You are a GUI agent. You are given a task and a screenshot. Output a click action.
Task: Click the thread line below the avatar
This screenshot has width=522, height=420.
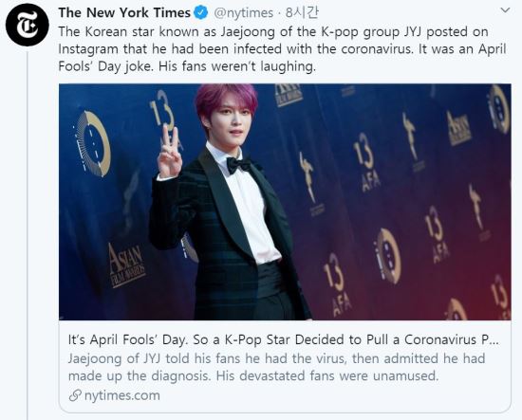coord(28,233)
